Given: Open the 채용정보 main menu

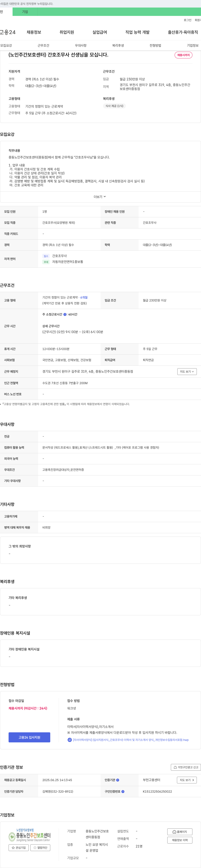Looking at the screenshot, I should coord(34,32).
